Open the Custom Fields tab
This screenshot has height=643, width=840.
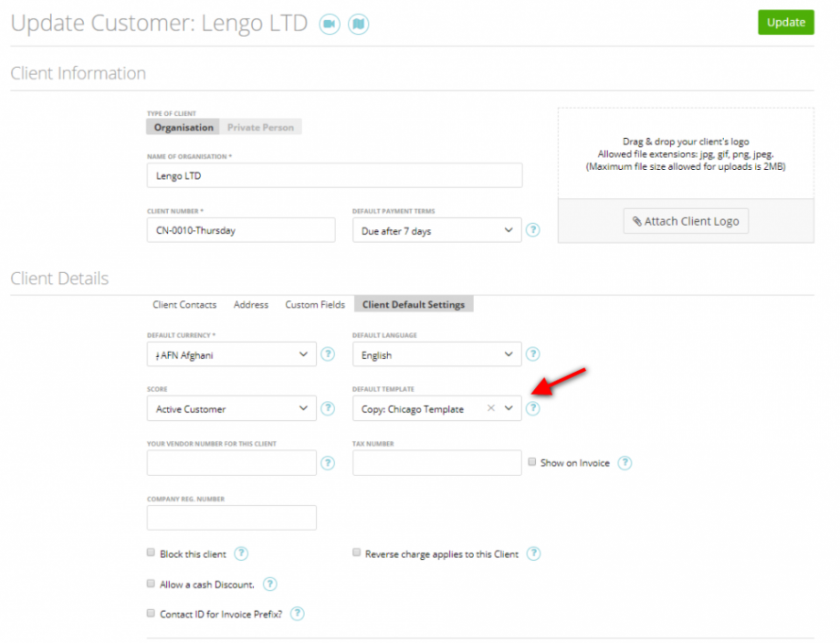click(314, 304)
